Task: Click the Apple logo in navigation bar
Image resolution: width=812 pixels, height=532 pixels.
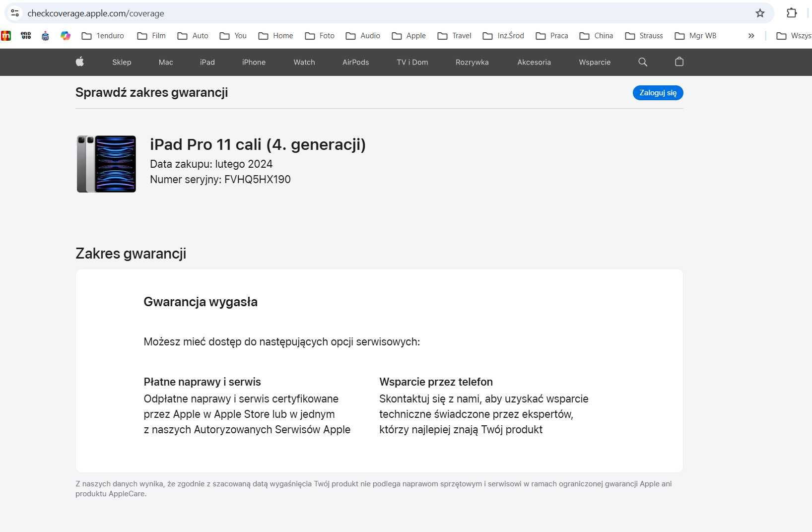Action: pyautogui.click(x=79, y=62)
